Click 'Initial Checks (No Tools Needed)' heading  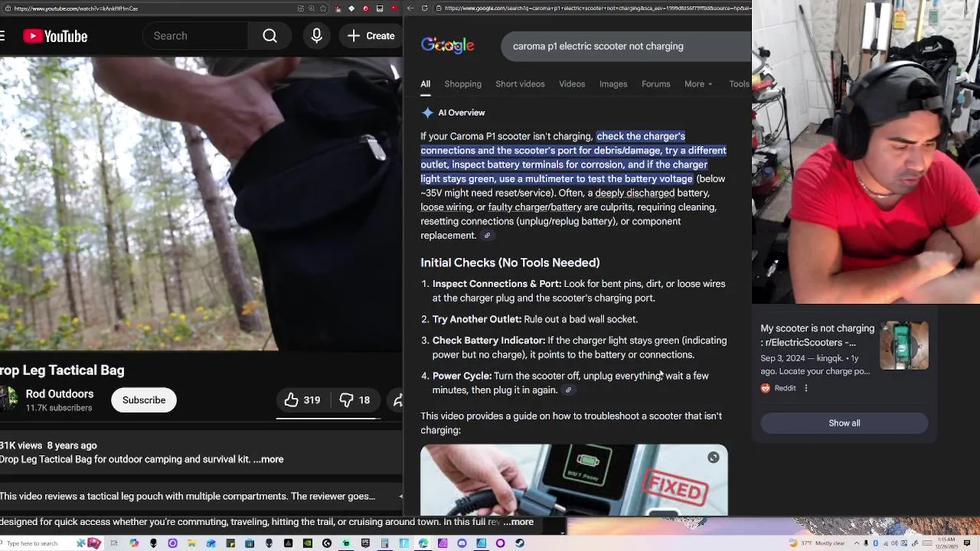pyautogui.click(x=510, y=262)
